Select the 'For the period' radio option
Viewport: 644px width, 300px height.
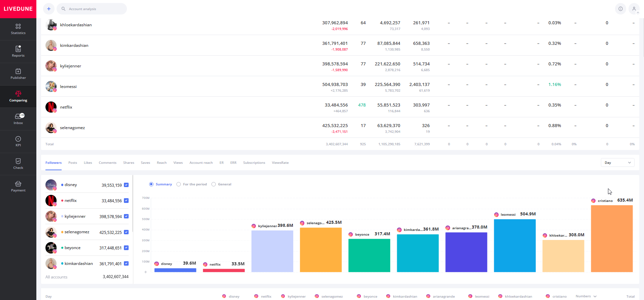[x=179, y=184]
